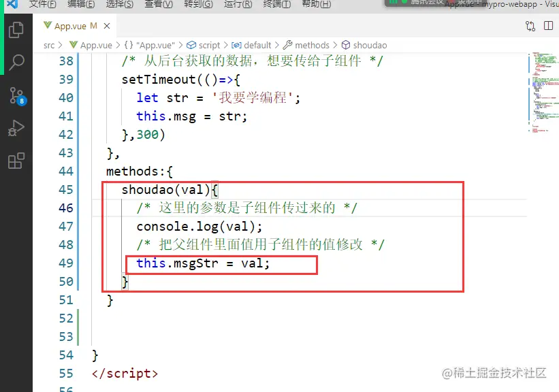Open Source Control showing 8 pending changes
This screenshot has width=559, height=392.
(16, 97)
